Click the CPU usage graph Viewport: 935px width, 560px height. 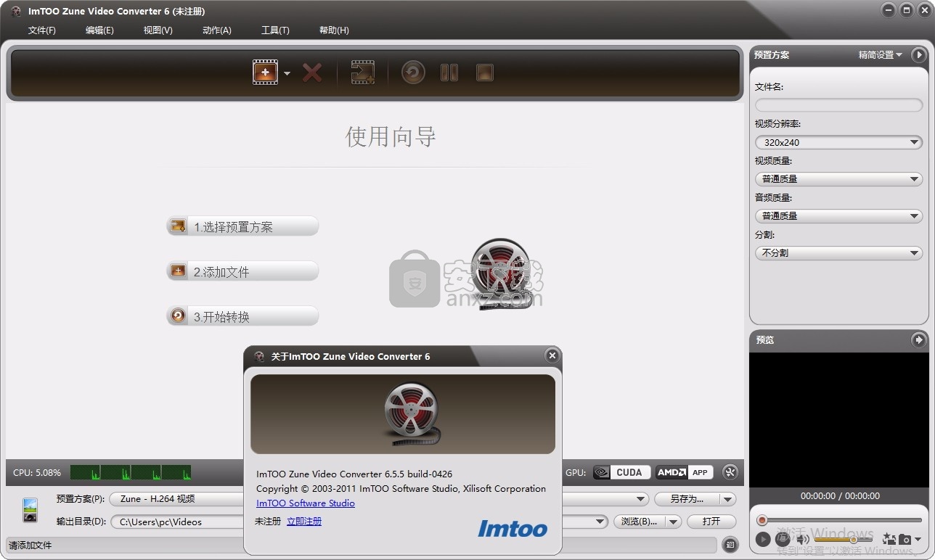click(x=131, y=472)
